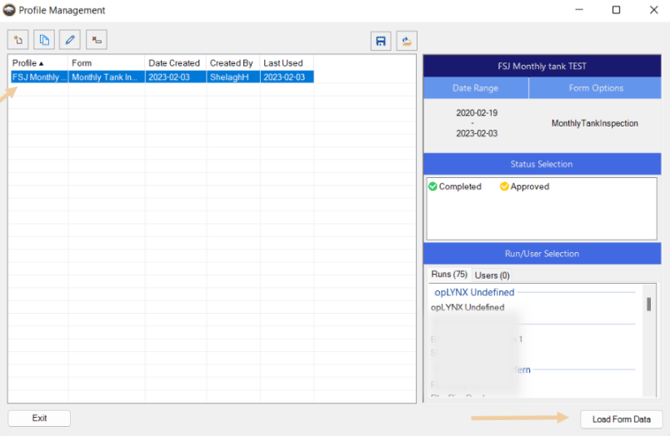The width and height of the screenshot is (670, 436).
Task: Click the export icon beside save
Action: click(407, 41)
